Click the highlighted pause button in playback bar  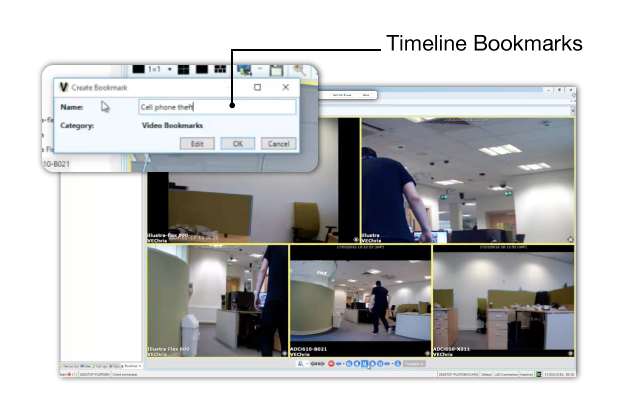[x=364, y=363]
